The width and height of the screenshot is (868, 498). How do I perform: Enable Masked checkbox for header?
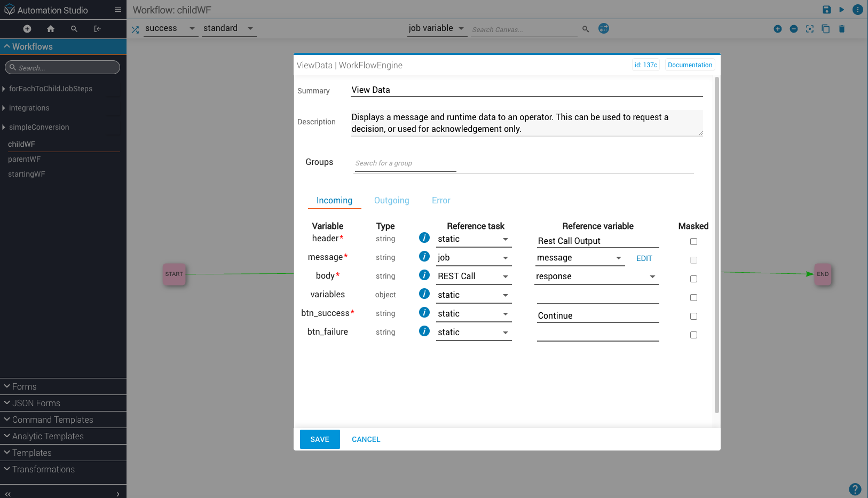[693, 242]
